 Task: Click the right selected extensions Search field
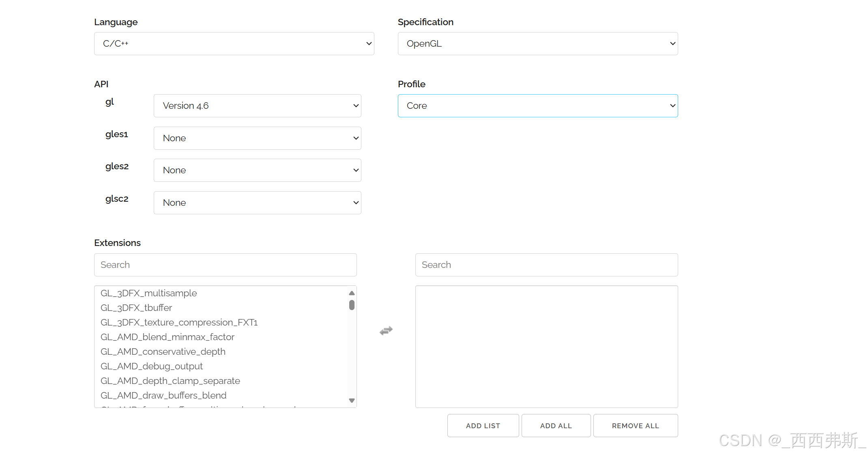[x=546, y=265]
